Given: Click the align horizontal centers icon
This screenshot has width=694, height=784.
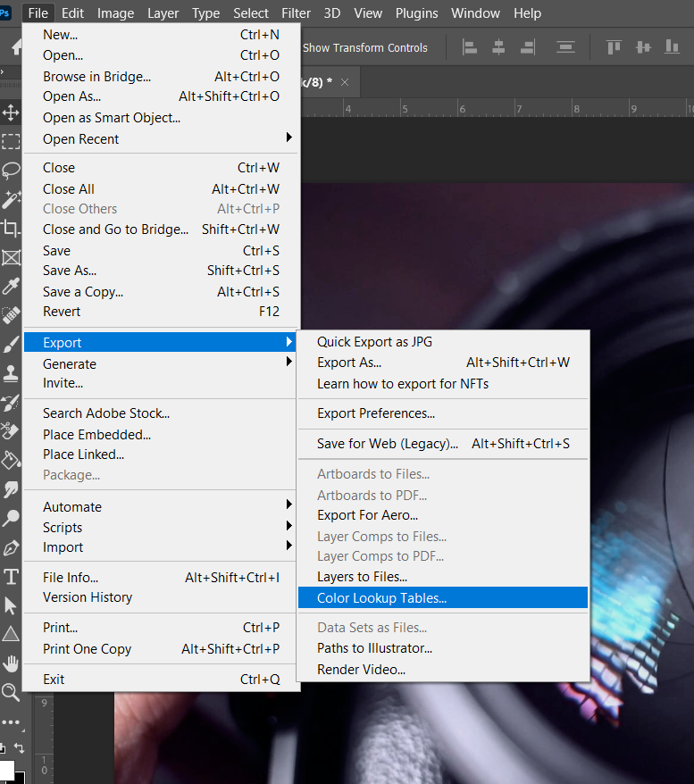Looking at the screenshot, I should [x=498, y=47].
